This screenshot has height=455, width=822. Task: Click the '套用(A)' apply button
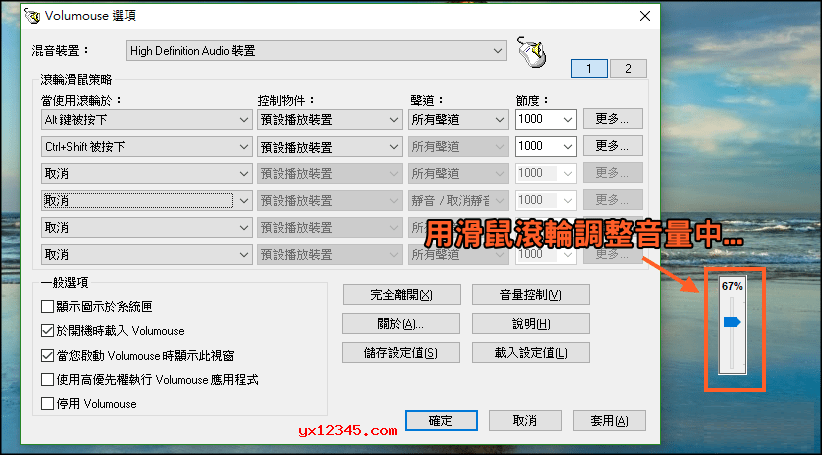tap(609, 420)
